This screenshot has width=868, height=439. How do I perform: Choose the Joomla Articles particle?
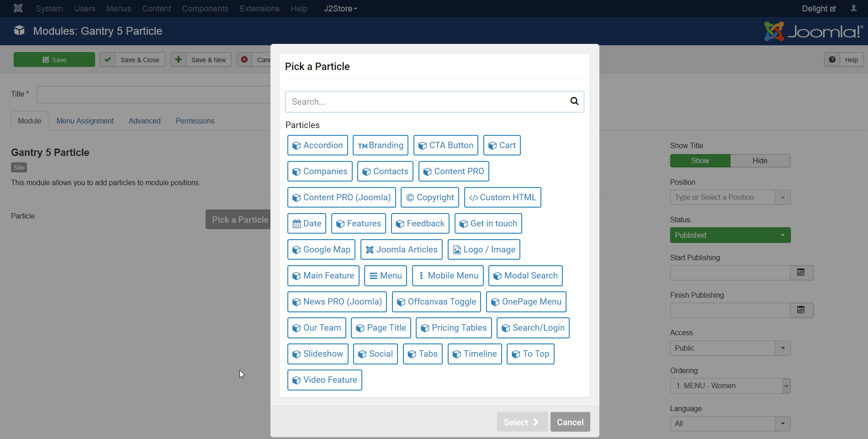coord(401,250)
